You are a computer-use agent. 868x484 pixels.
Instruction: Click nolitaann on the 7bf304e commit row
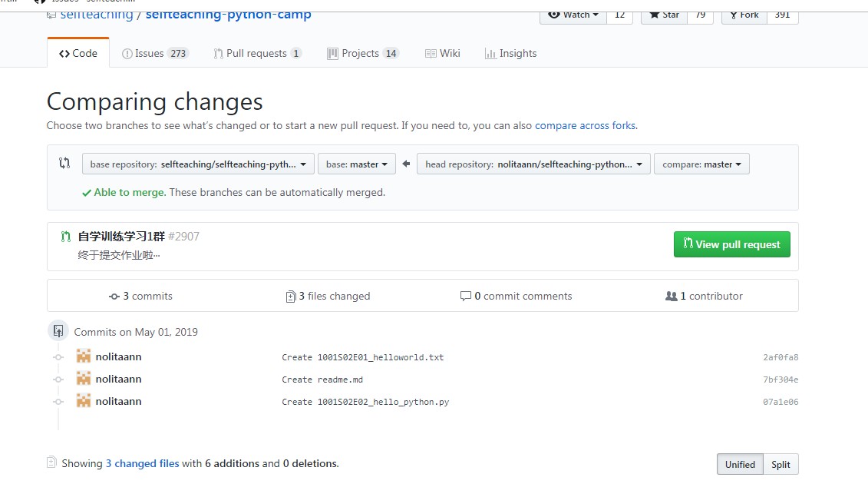pyautogui.click(x=118, y=379)
